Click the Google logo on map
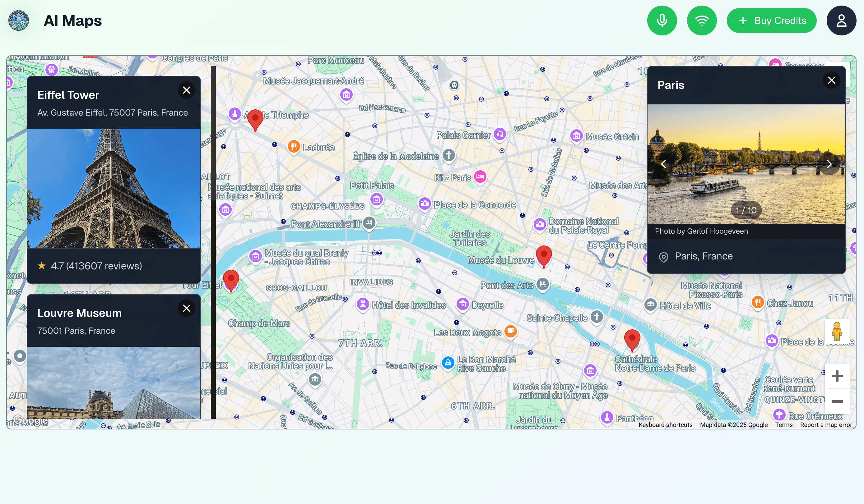Viewport: 864px width, 504px height. pos(30,420)
